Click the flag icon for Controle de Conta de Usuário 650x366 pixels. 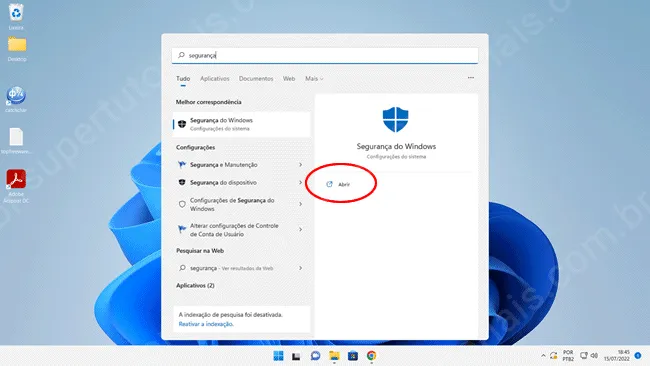(182, 229)
